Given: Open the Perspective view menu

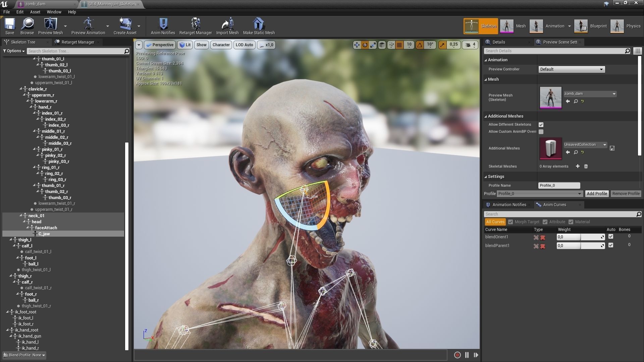Looking at the screenshot, I should [x=160, y=45].
